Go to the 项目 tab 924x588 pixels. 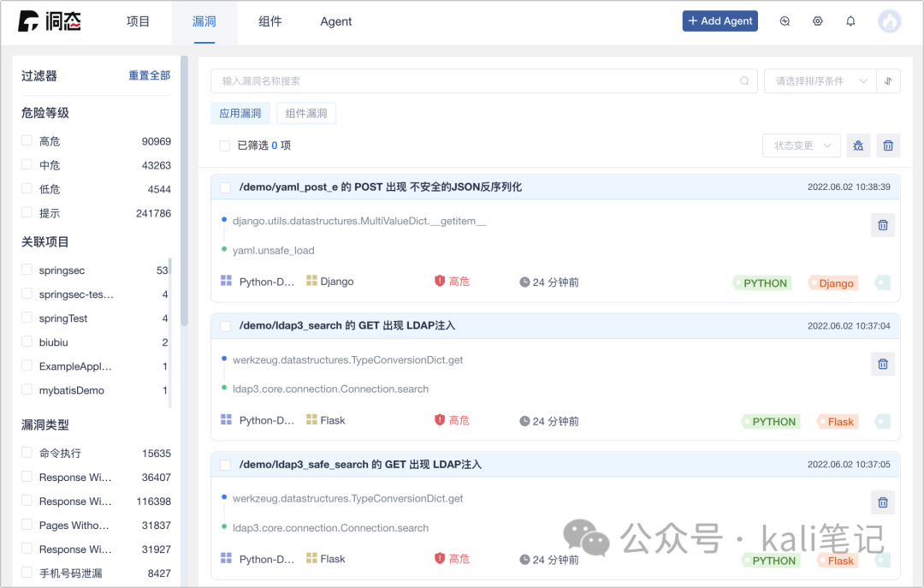[x=138, y=21]
